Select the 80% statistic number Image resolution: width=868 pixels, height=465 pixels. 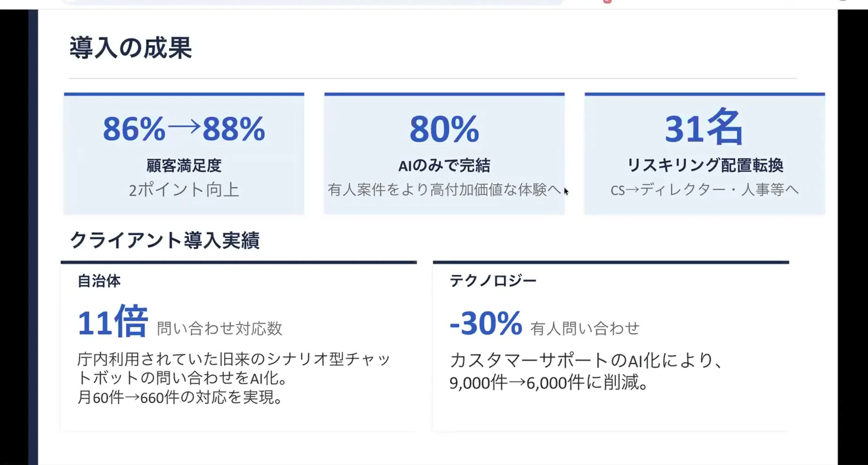click(x=444, y=129)
